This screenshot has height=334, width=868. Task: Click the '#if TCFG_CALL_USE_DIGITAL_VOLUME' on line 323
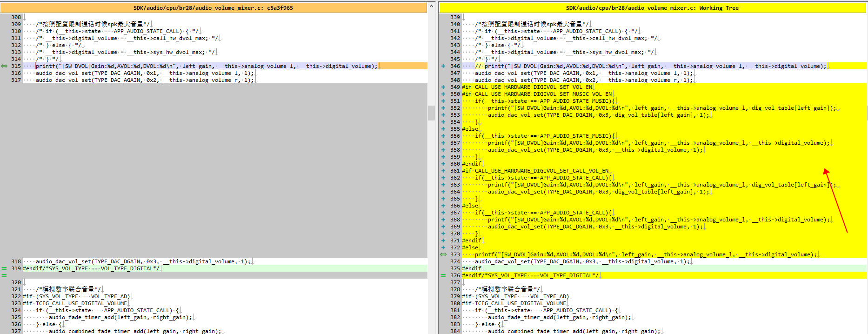pos(75,303)
